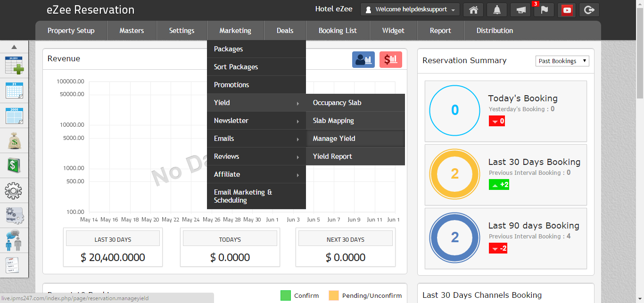This screenshot has height=303, width=644.
Task: Open the home icon in top bar
Action: point(473,9)
